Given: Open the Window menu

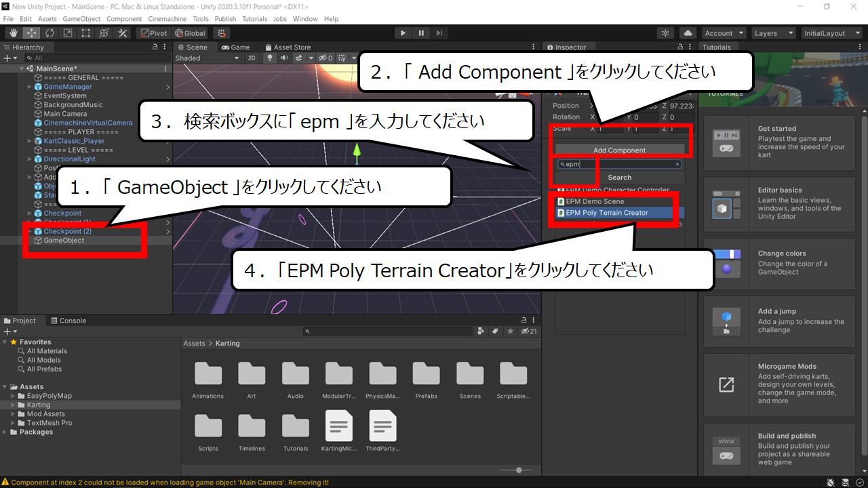Looking at the screenshot, I should coord(305,19).
